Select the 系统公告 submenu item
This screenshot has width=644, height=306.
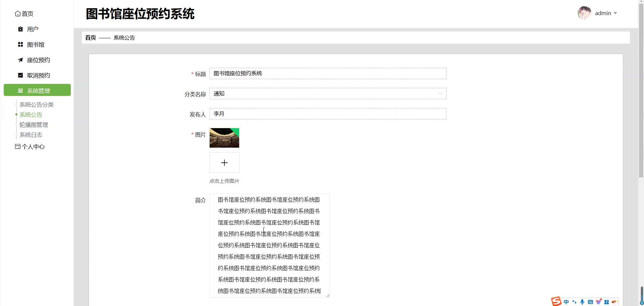click(x=31, y=115)
